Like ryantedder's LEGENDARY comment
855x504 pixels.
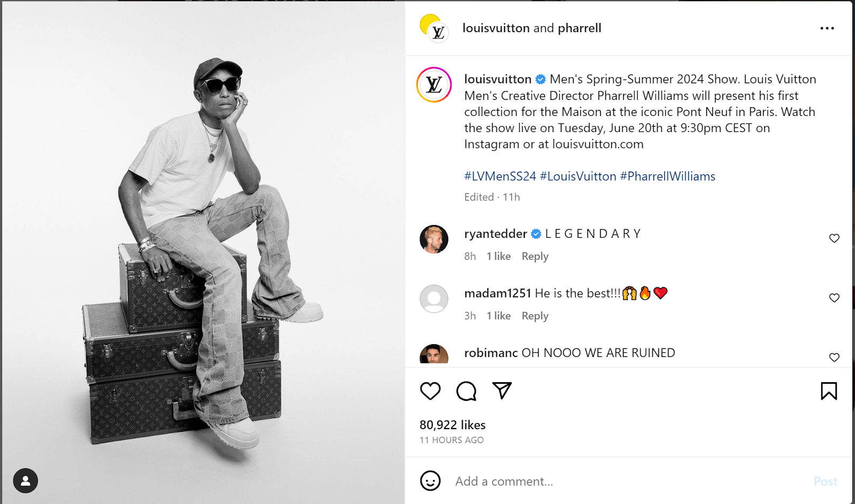pos(834,238)
